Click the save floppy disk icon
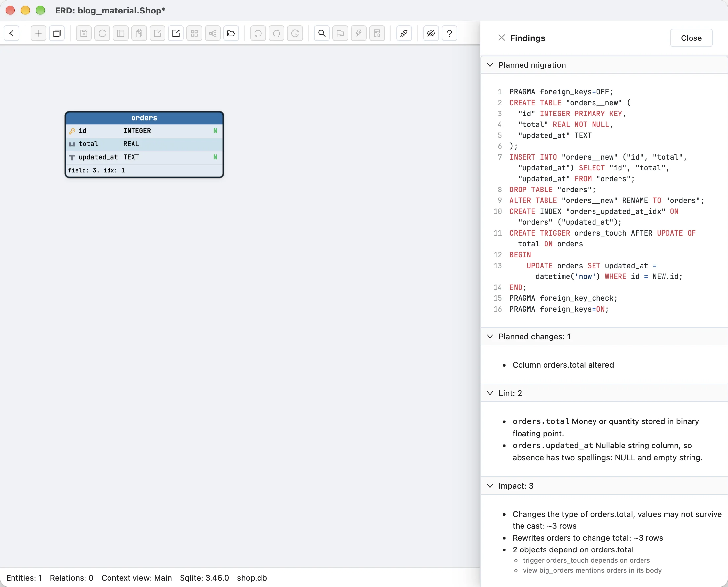 click(x=84, y=33)
